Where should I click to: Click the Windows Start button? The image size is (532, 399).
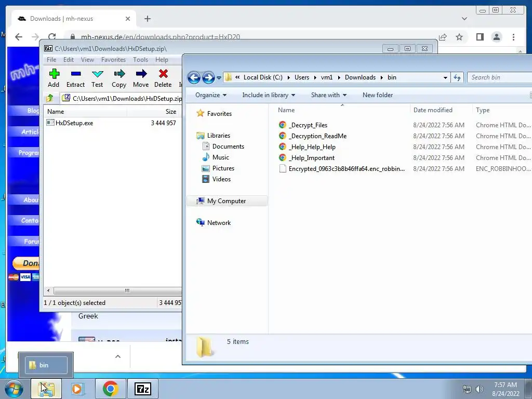point(14,389)
